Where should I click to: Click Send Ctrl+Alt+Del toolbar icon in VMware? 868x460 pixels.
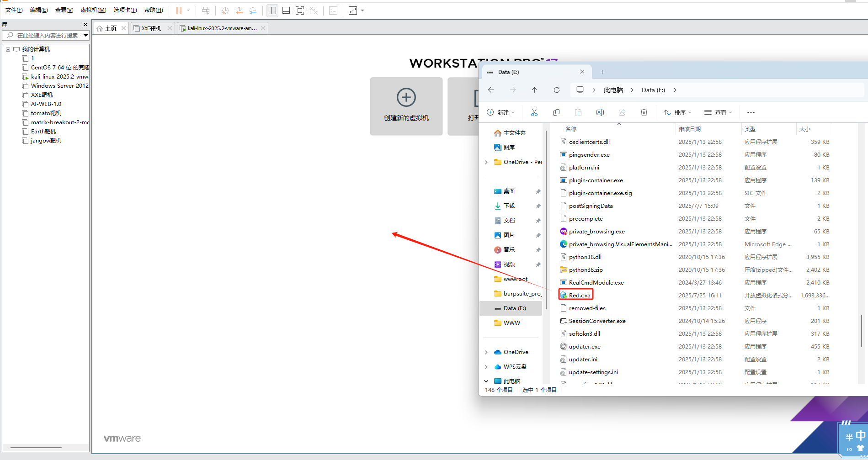click(206, 10)
